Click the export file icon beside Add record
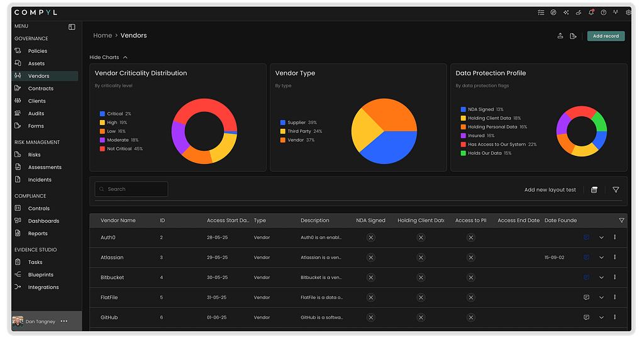 (x=573, y=36)
